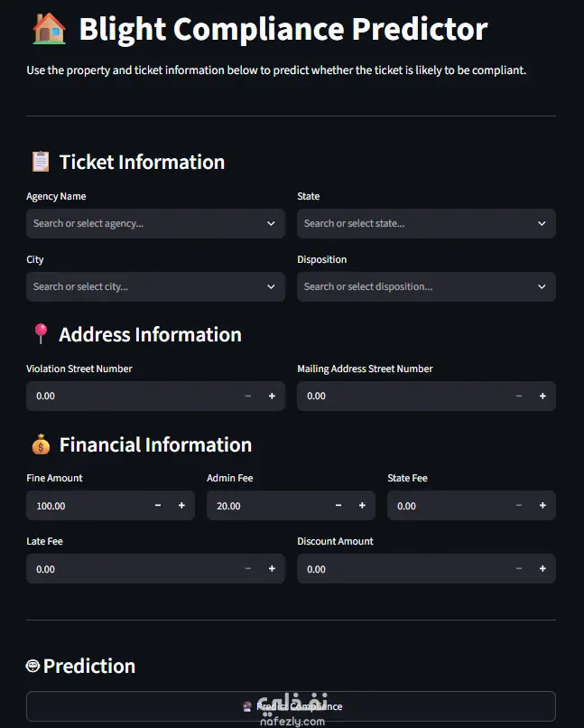Increase Admin Fee with plus icon
This screenshot has height=728, width=584.
coord(362,506)
